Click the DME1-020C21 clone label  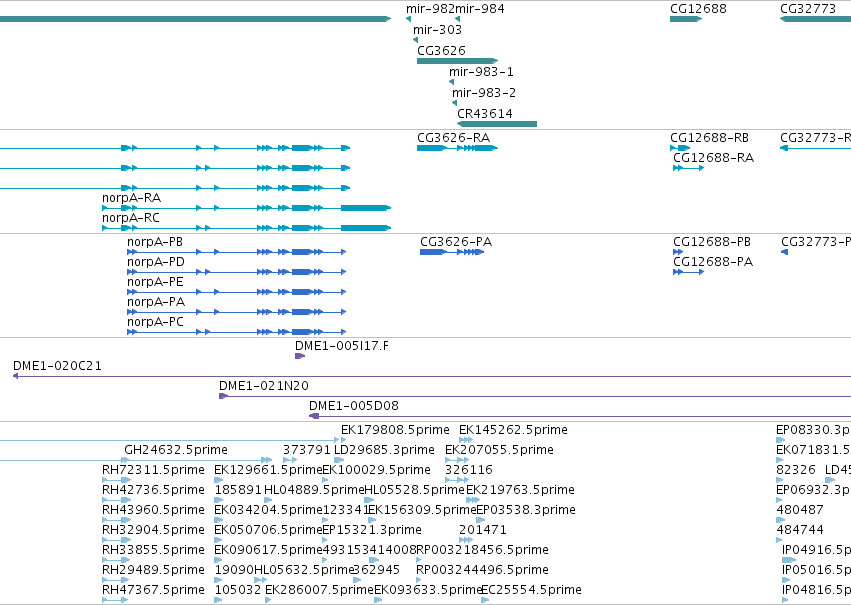pyautogui.click(x=57, y=366)
